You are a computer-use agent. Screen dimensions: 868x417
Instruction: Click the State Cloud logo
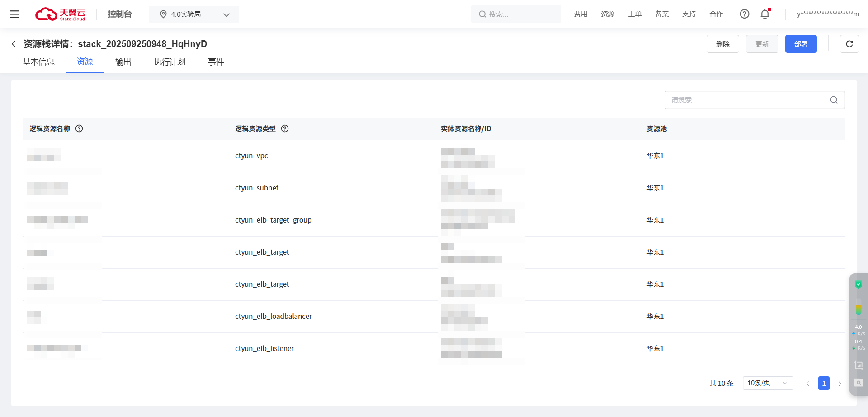(x=60, y=14)
